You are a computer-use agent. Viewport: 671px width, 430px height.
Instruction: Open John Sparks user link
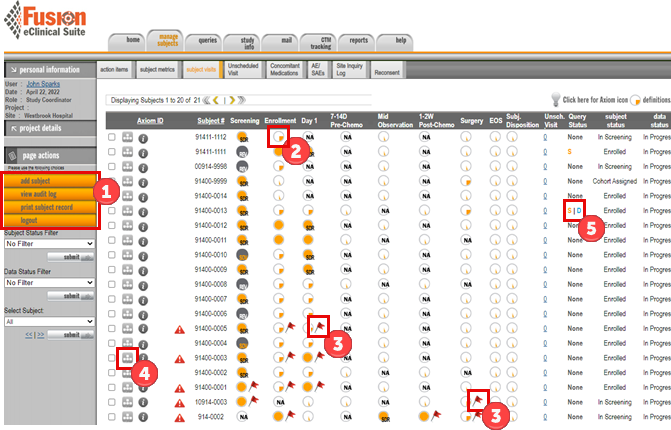43,84
